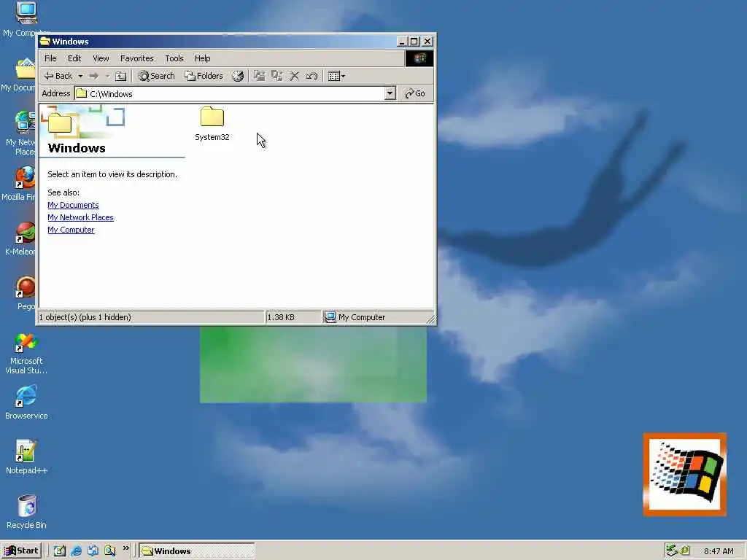This screenshot has width=747, height=560.
Task: Expand the address bar dropdown
Action: pos(390,93)
